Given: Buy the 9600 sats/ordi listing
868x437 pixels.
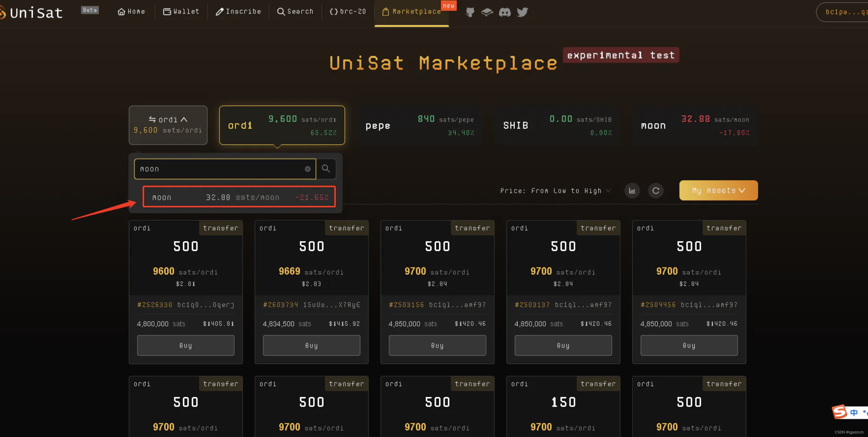Looking at the screenshot, I should 186,345.
